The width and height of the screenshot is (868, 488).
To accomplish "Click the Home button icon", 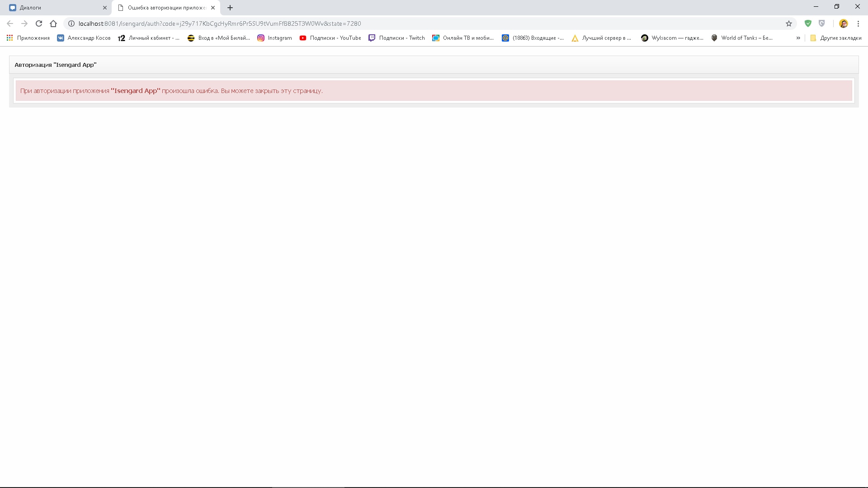I will tap(53, 23).
